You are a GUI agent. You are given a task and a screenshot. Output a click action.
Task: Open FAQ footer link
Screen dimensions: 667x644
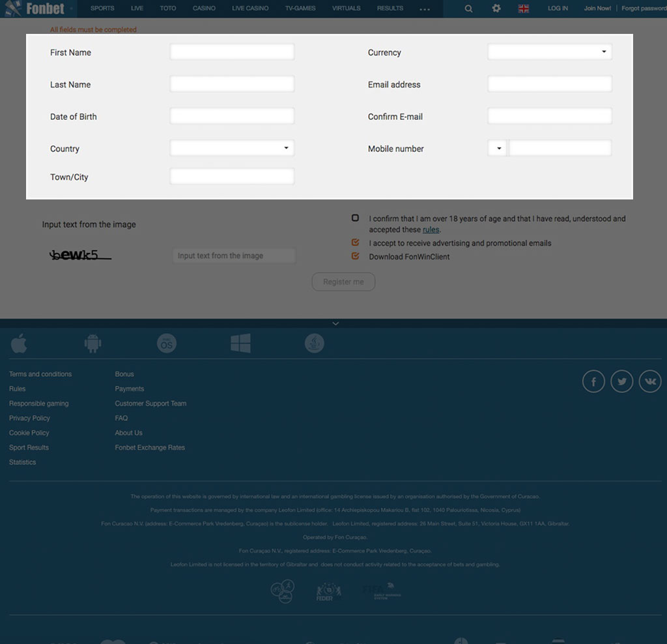tap(121, 418)
